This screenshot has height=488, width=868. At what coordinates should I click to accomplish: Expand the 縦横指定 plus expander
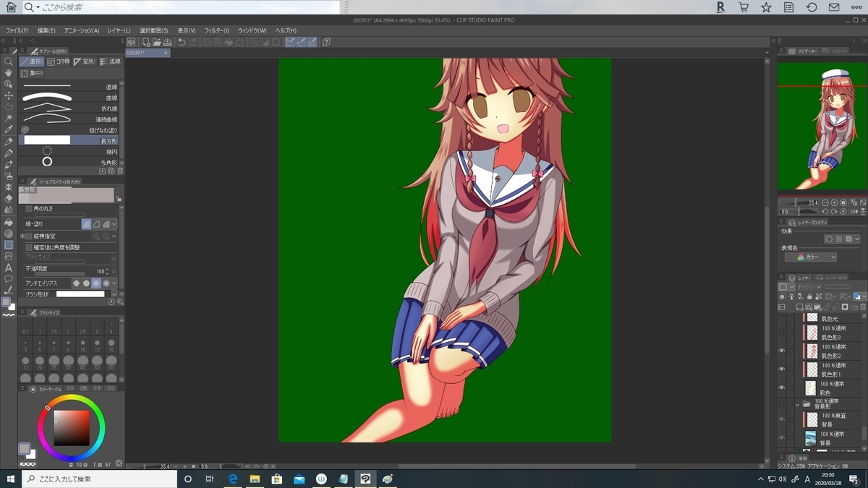point(22,236)
